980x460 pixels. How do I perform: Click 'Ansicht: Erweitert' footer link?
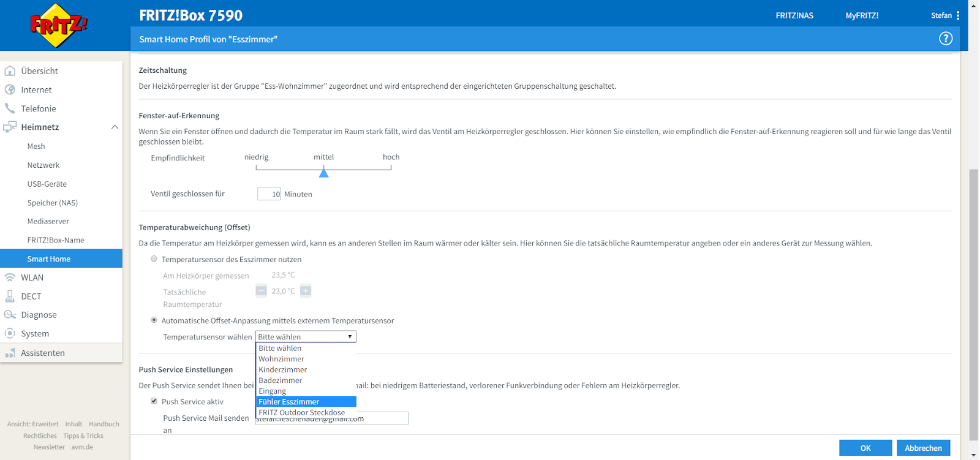coord(33,424)
